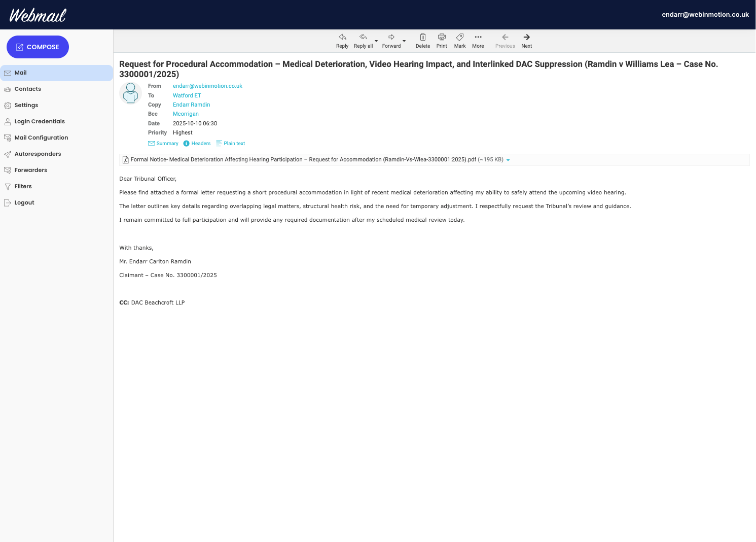Open the Forward options dropdown
756x542 pixels.
coord(404,42)
